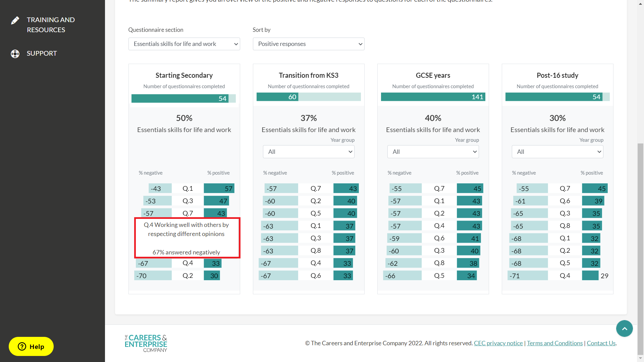Click Starting Secondary Q.3 positive bar 47
The height and width of the screenshot is (362, 644).
tap(216, 201)
